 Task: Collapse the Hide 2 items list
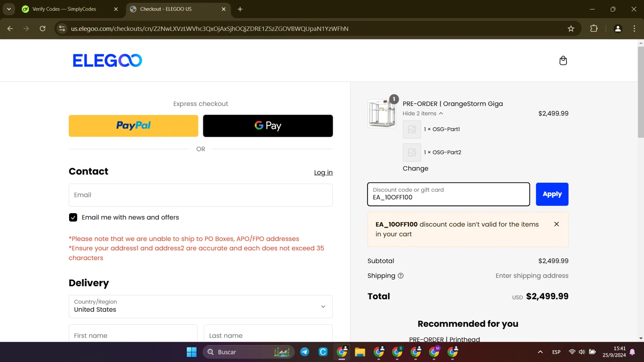tap(423, 114)
